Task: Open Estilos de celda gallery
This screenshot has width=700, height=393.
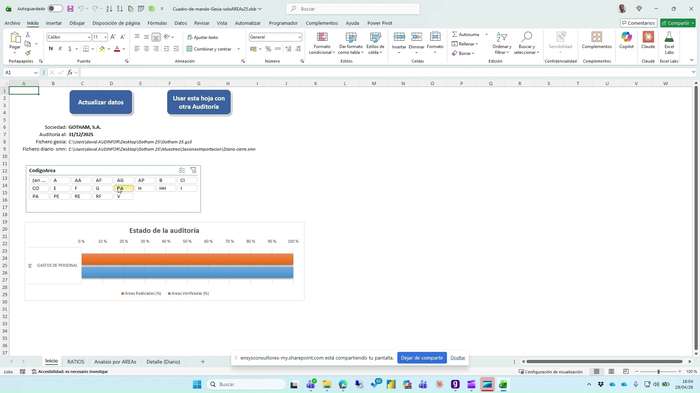Action: coord(375,43)
